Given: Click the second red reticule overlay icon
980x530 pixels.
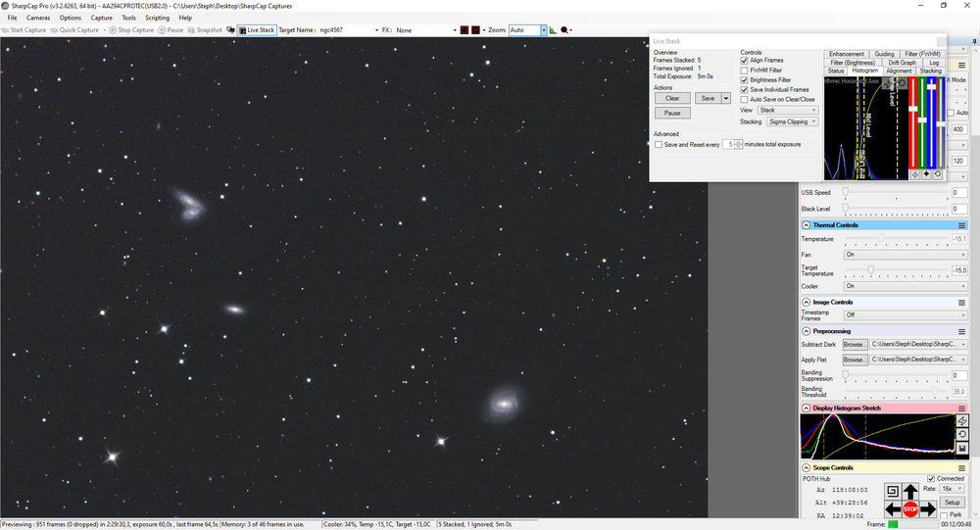Looking at the screenshot, I should (475, 30).
